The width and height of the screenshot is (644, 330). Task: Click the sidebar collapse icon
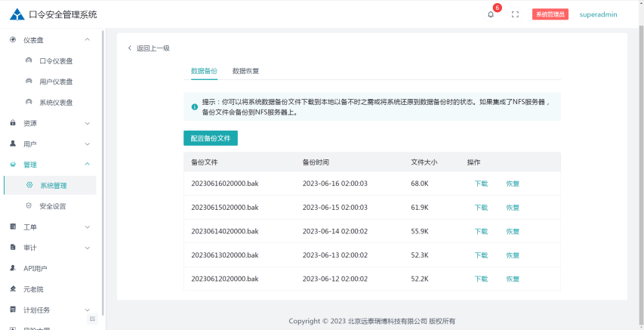(92, 319)
